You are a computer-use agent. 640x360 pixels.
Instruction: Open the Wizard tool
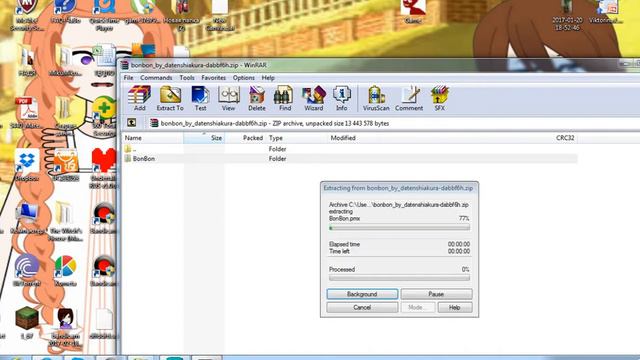click(313, 98)
